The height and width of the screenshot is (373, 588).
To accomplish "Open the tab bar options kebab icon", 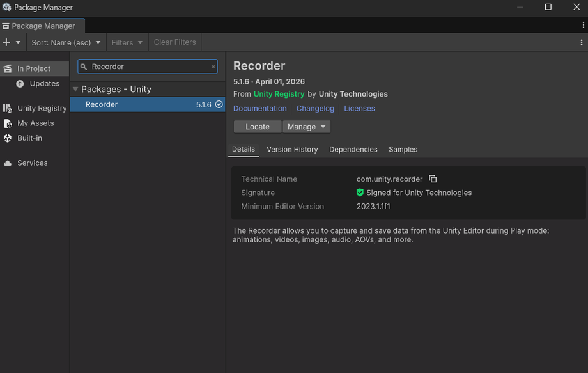I will [x=583, y=25].
